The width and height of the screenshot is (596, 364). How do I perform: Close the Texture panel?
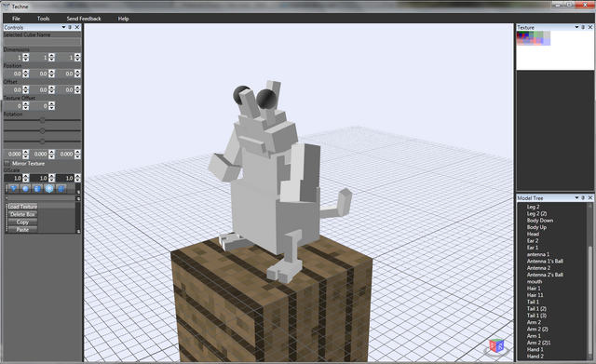point(590,27)
